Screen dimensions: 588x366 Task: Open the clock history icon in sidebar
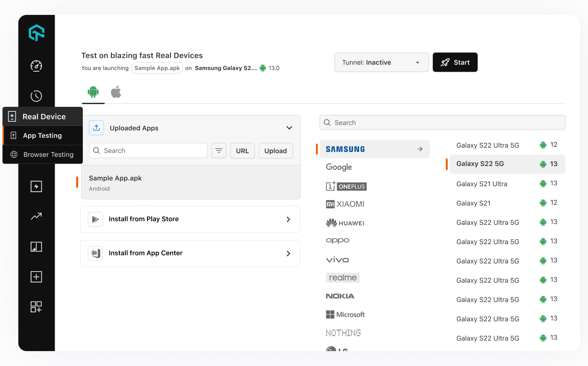point(36,96)
